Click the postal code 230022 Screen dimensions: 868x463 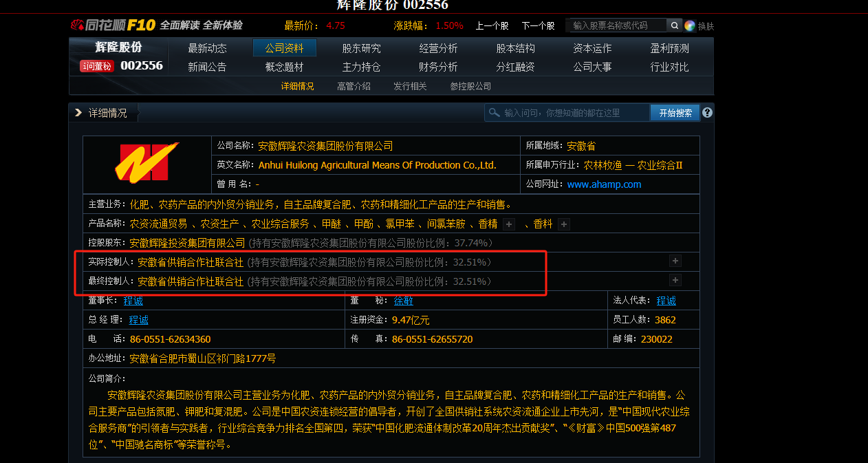[x=657, y=339]
